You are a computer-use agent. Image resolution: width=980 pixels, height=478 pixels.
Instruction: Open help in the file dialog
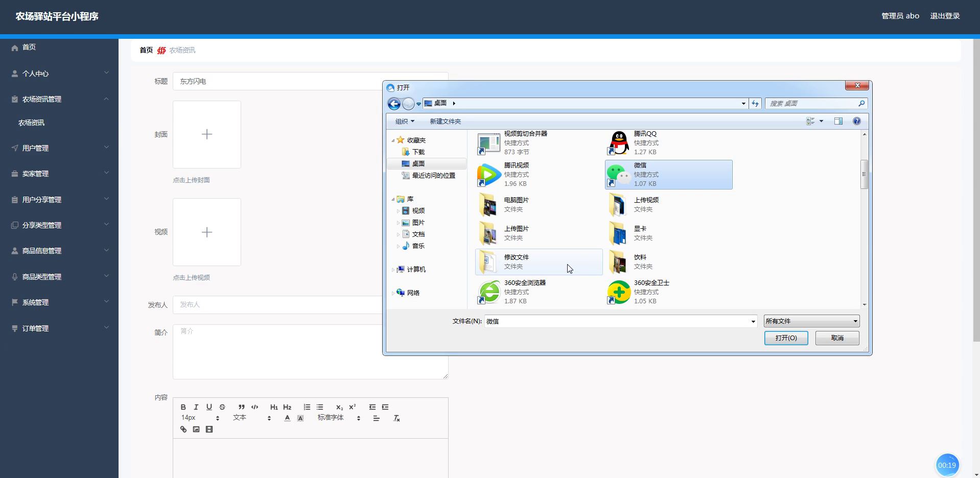(x=857, y=121)
